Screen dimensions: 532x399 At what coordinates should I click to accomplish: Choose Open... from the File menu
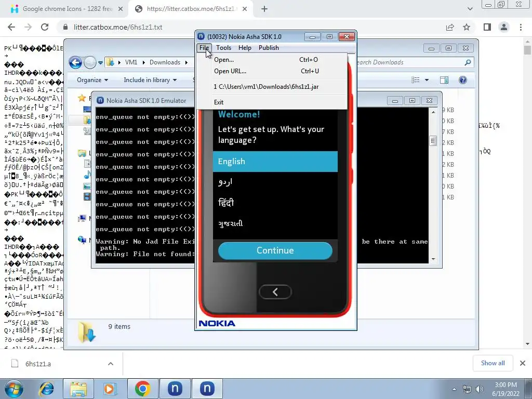[x=271, y=60]
